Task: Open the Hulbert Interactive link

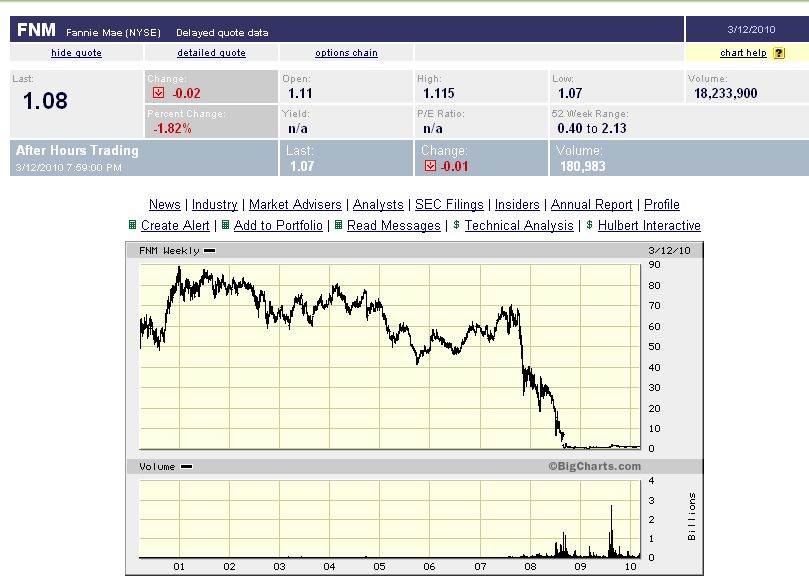Action: [x=649, y=225]
